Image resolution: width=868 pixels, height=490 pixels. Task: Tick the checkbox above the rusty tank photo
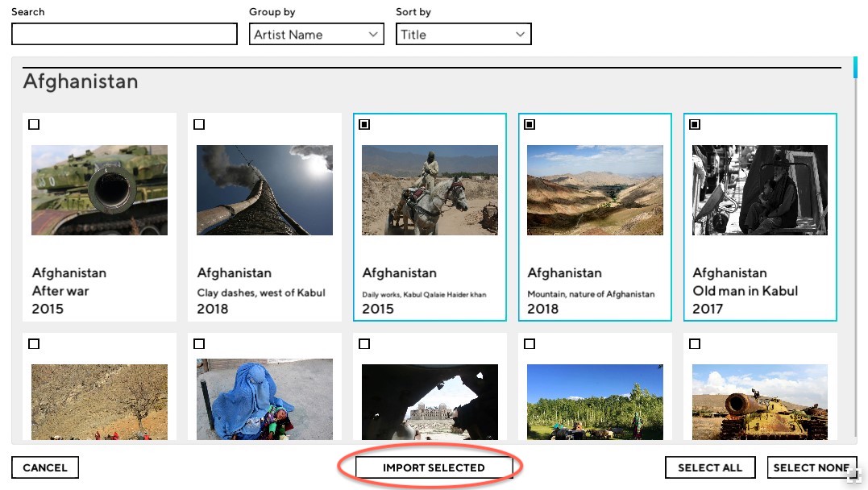click(x=695, y=344)
